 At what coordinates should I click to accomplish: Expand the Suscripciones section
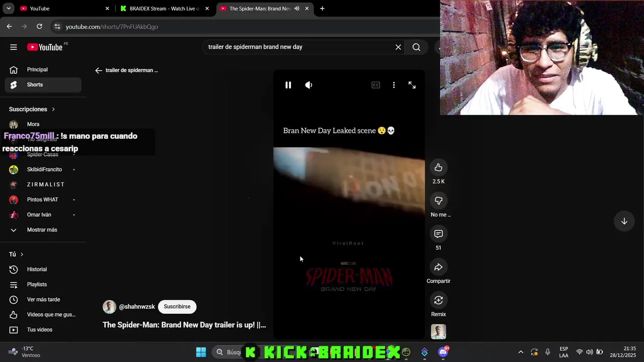coord(32,109)
